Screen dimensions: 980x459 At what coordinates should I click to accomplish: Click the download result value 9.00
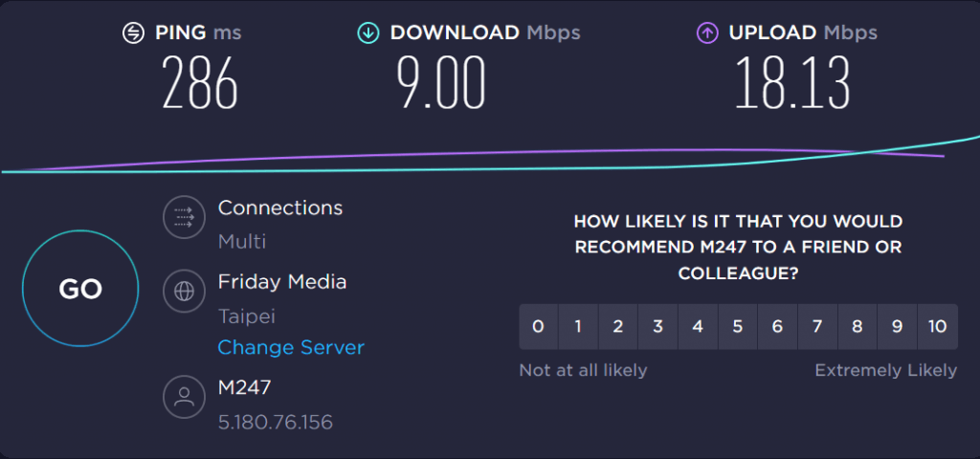(x=441, y=82)
